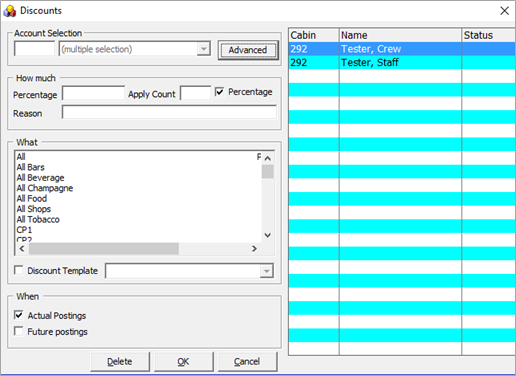Toggle the Percentage checkbox
Screen dimensions: 516x376
[x=219, y=92]
